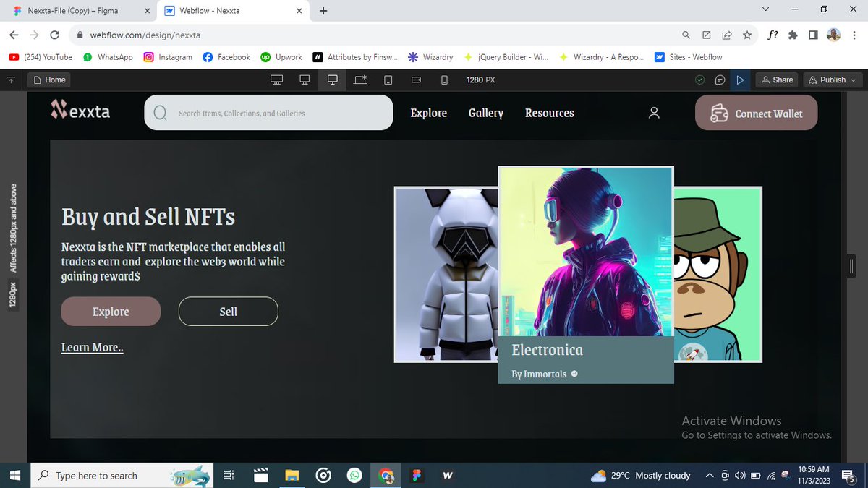Focus the Search Items, Collections field
Viewport: 868px width, 488px height.
268,113
